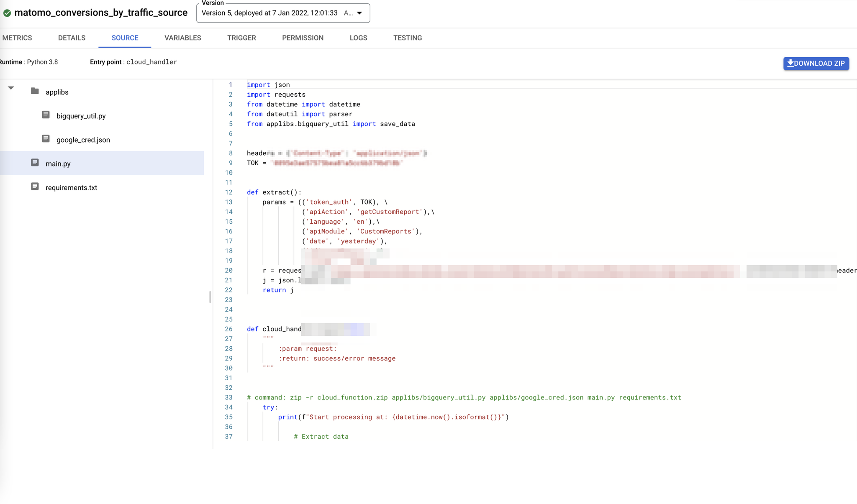Click the '# Extract data' comment
Screen dimensions: 857x504
[x=321, y=436]
